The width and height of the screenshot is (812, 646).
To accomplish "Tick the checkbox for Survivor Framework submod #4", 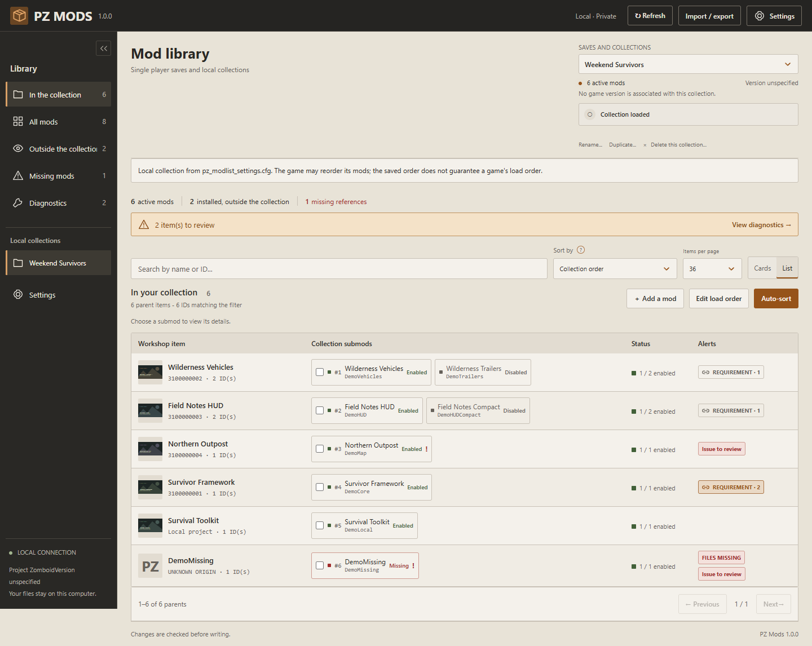I will click(x=320, y=487).
